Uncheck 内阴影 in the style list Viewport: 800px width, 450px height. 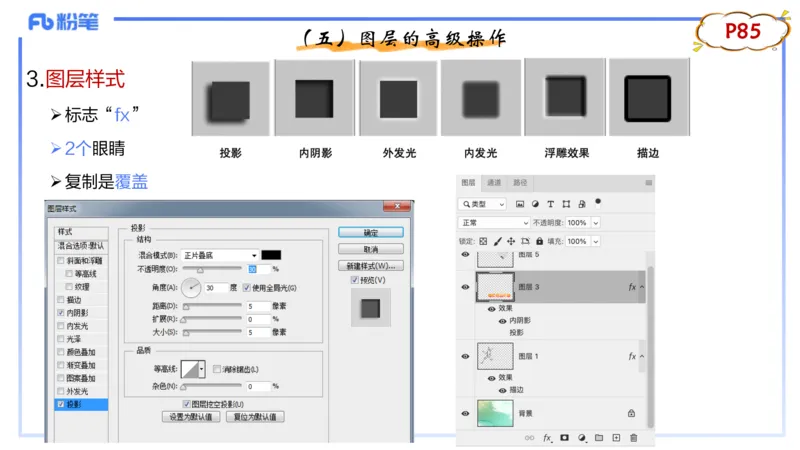click(61, 313)
